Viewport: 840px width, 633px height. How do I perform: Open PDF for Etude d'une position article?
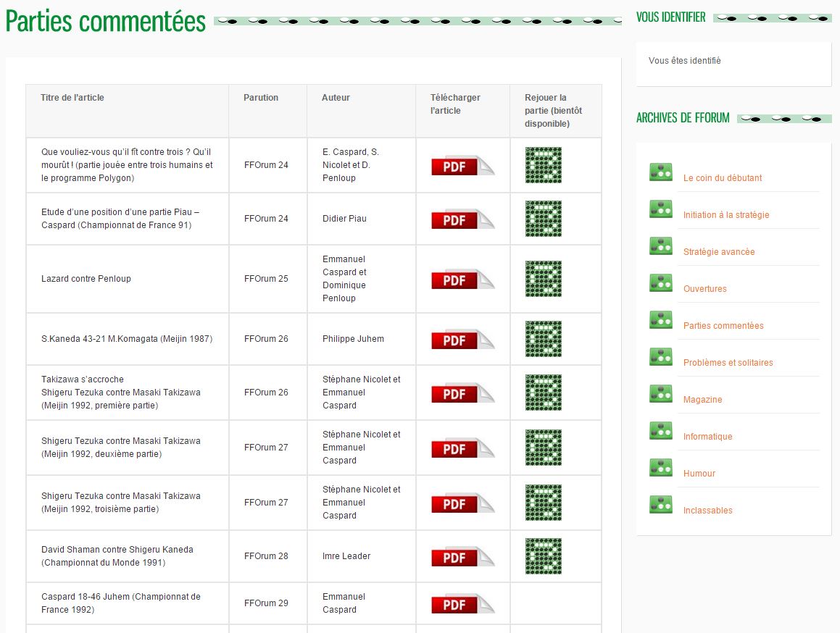tap(462, 219)
